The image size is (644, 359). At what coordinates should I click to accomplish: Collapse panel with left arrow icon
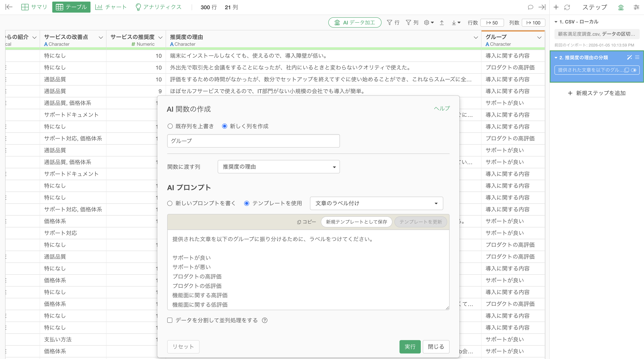click(x=9, y=7)
